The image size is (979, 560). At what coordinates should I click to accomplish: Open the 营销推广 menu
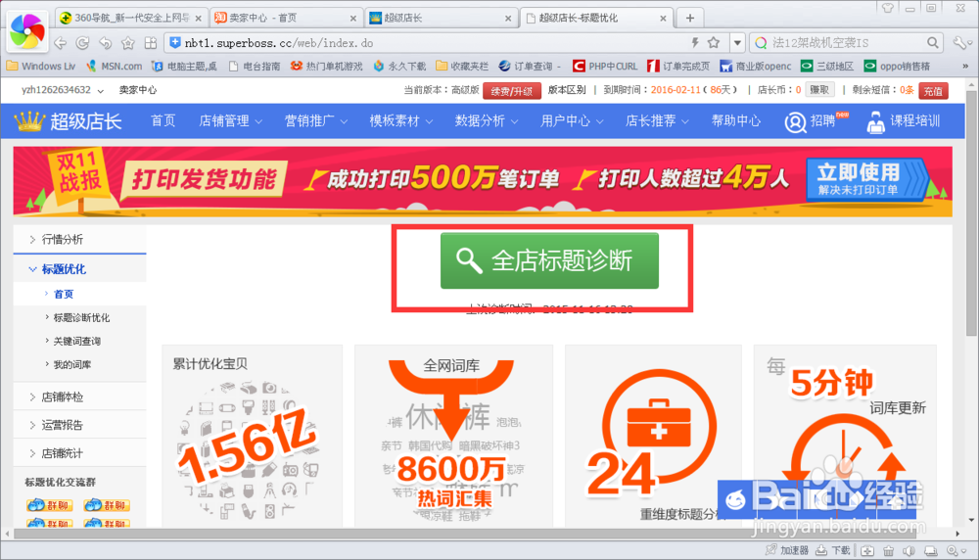[x=316, y=121]
